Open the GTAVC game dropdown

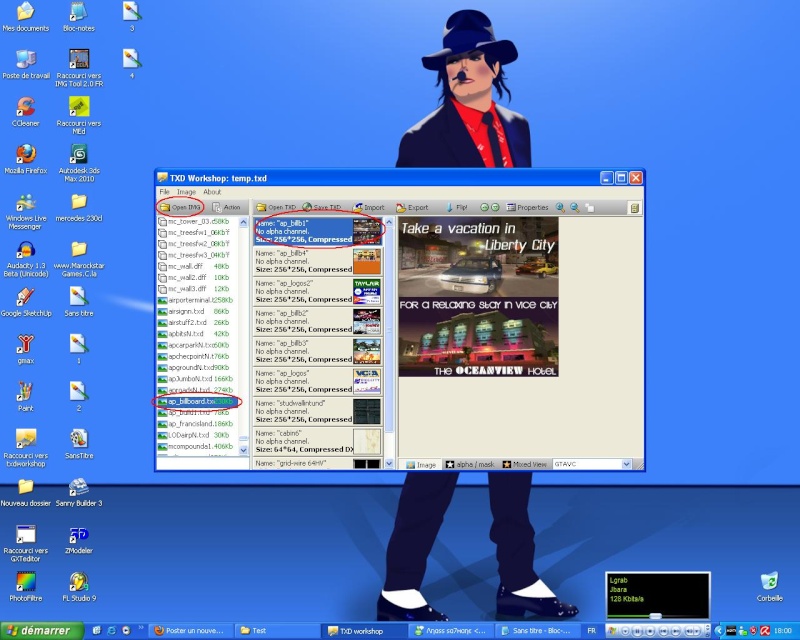[x=627, y=464]
